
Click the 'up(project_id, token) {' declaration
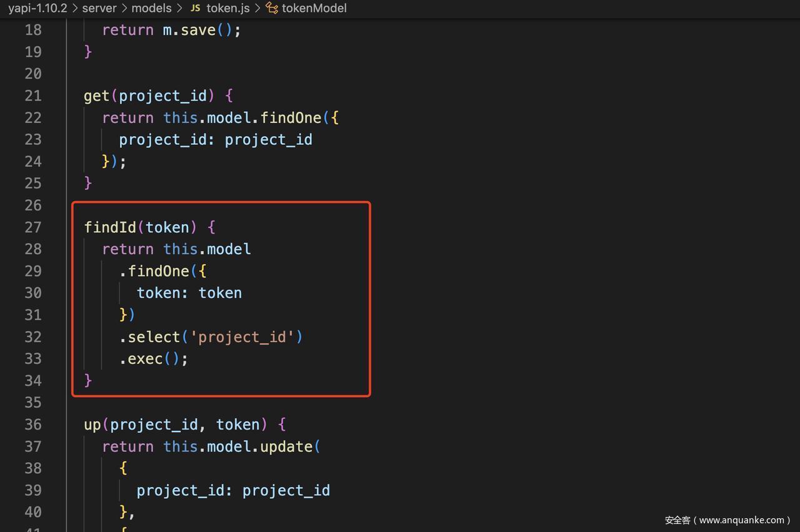click(185, 425)
